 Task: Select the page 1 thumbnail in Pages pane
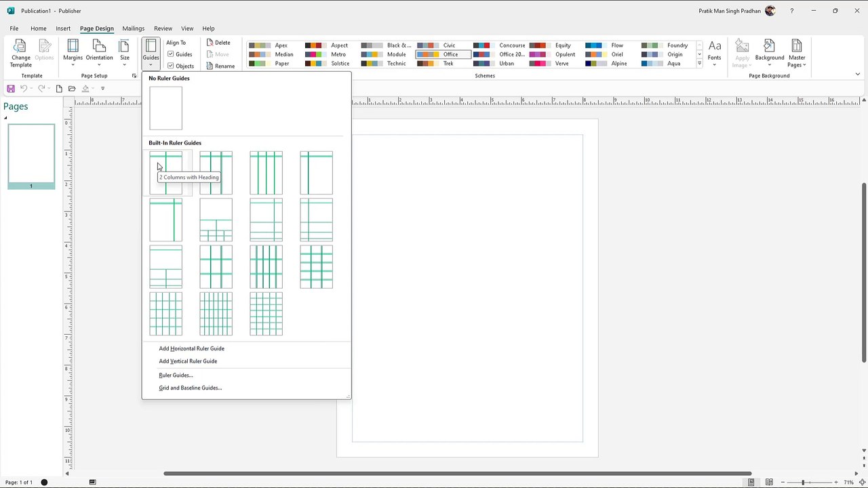(x=31, y=156)
